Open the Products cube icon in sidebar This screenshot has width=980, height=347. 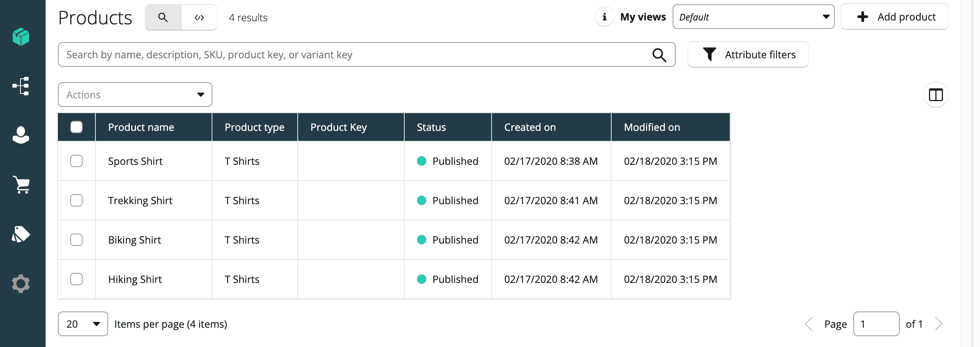pyautogui.click(x=21, y=37)
